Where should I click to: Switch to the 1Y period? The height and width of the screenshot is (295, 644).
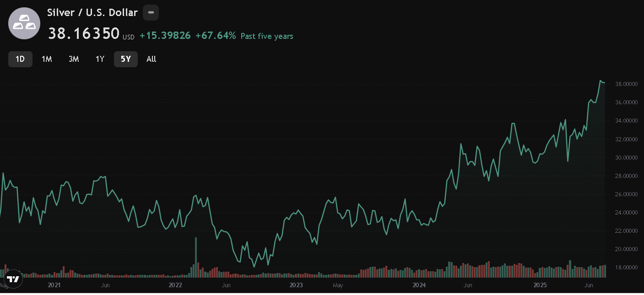click(100, 59)
